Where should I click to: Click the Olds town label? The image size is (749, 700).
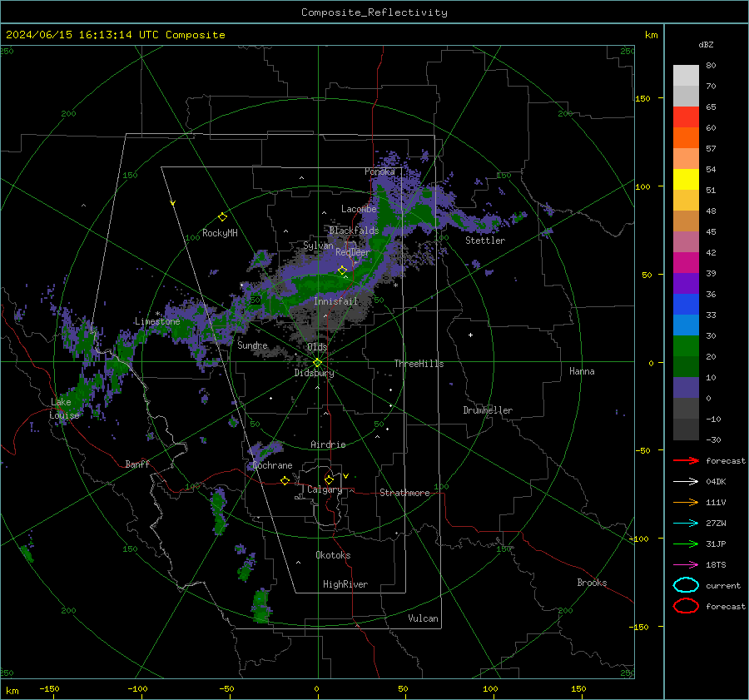click(317, 347)
